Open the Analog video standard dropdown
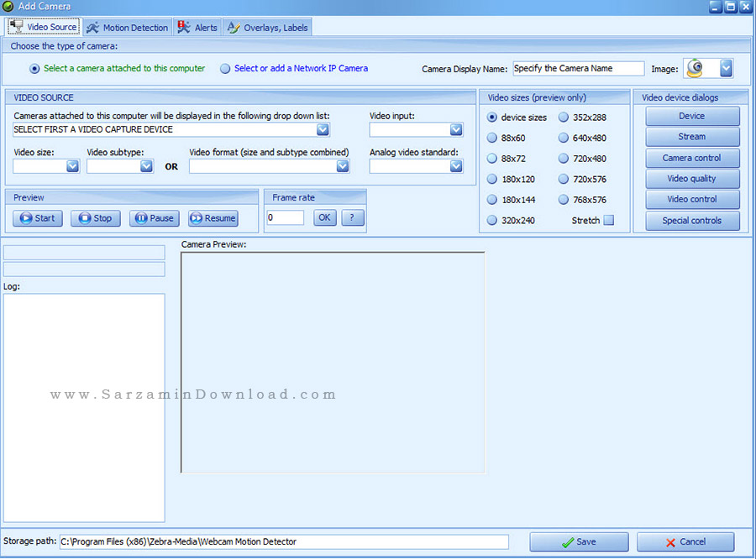Viewport: 756px width, 559px height. pyautogui.click(x=456, y=166)
